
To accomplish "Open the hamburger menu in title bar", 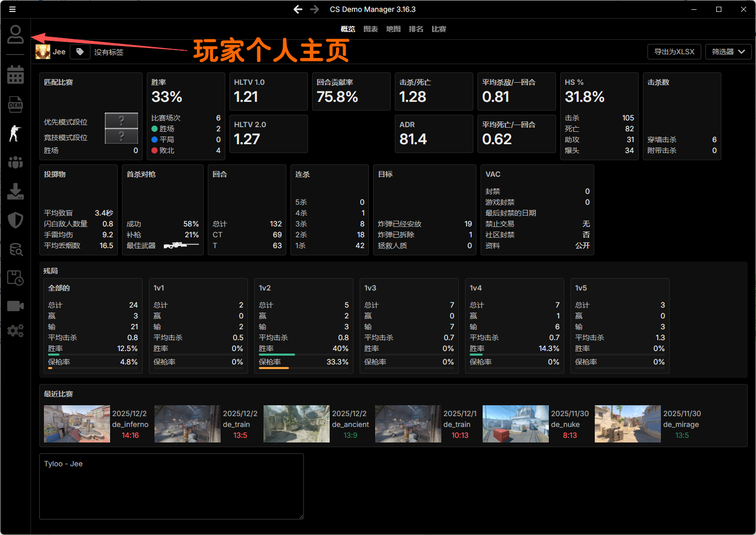I will (12, 9).
